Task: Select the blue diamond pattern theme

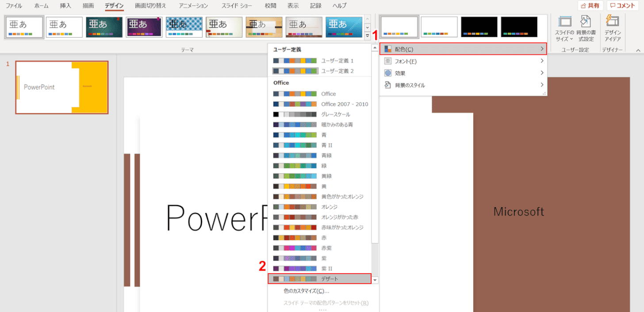Action: 184,27
